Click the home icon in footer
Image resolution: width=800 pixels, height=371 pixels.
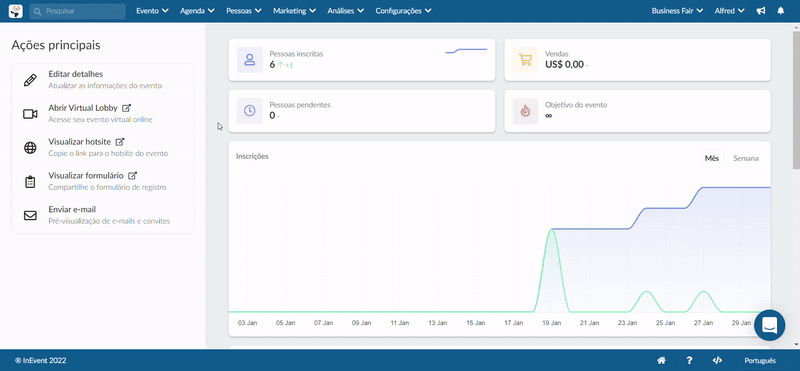point(661,360)
